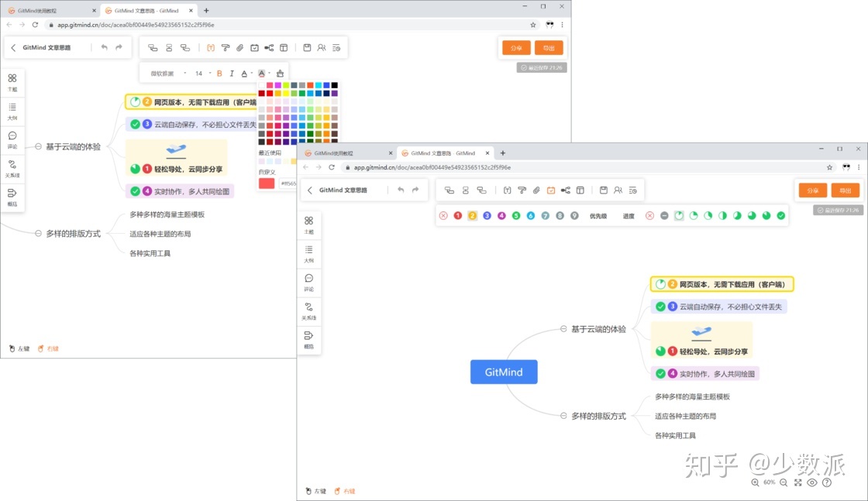Open font size 14 dropdown in back window
Image resolution: width=868 pixels, height=501 pixels.
[202, 73]
